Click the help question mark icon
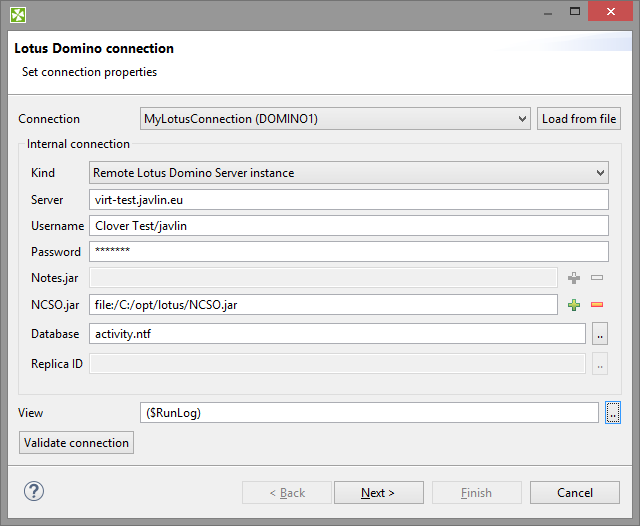The height and width of the screenshot is (526, 640). (x=34, y=491)
